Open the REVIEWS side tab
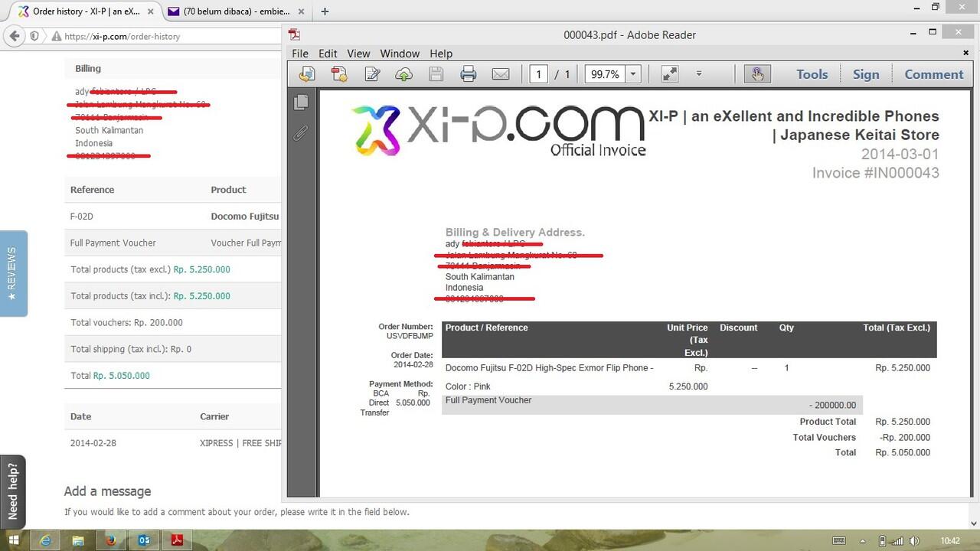Image resolution: width=980 pixels, height=551 pixels. click(x=13, y=273)
